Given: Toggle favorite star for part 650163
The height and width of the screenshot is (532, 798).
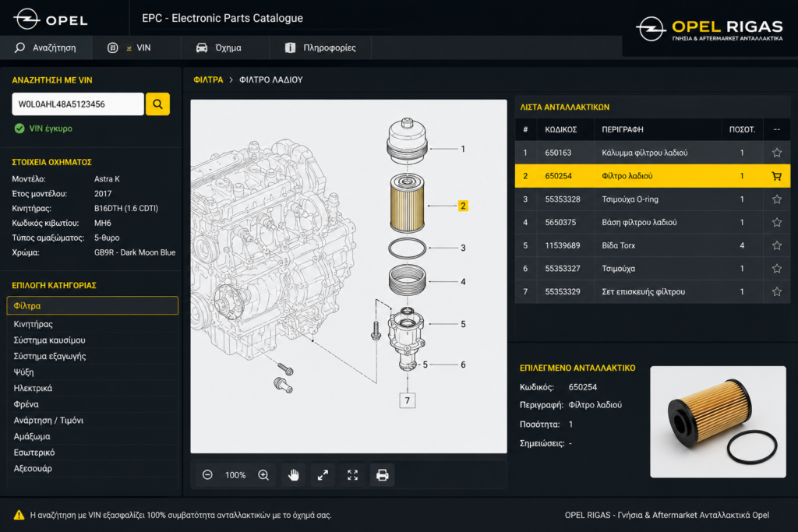Looking at the screenshot, I should click(x=777, y=153).
